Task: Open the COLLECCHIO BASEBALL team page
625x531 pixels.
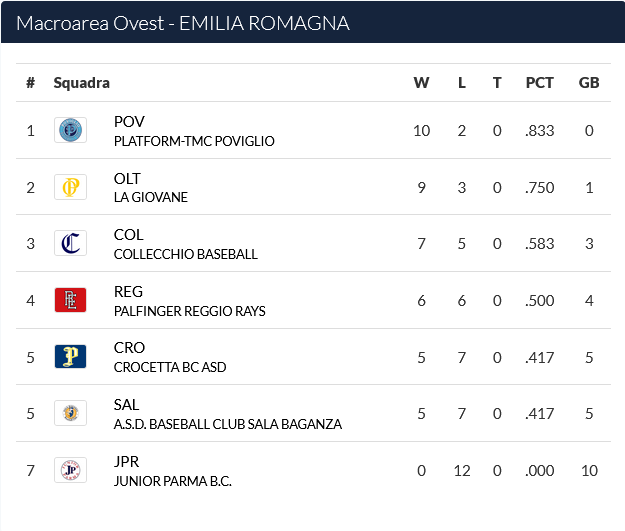Action: [186, 254]
